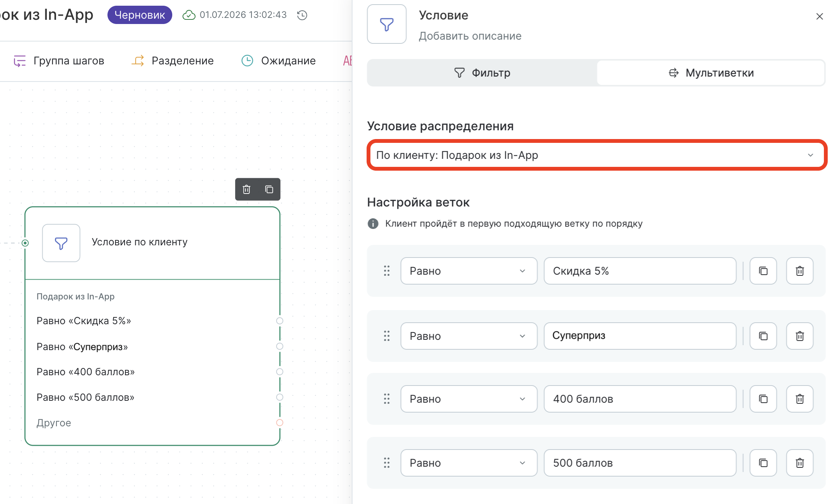Click output connector of Равно «Скидка 5%»

(x=280, y=321)
